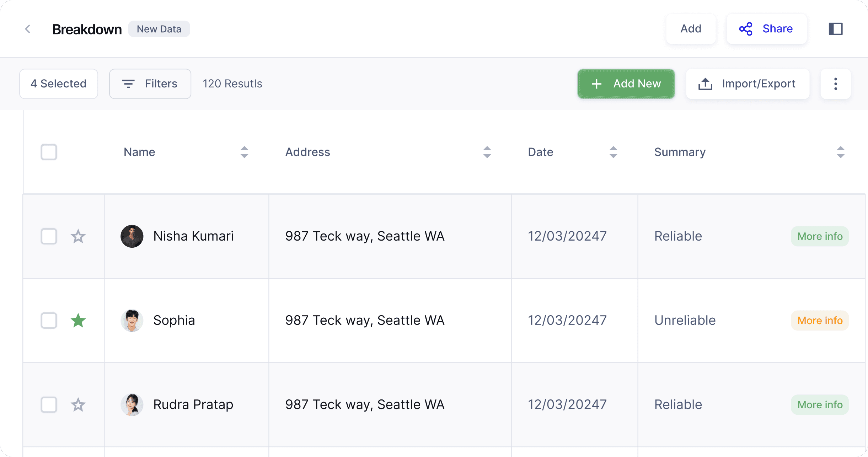The image size is (868, 457).
Task: Unstar the Sophia row
Action: click(x=78, y=321)
